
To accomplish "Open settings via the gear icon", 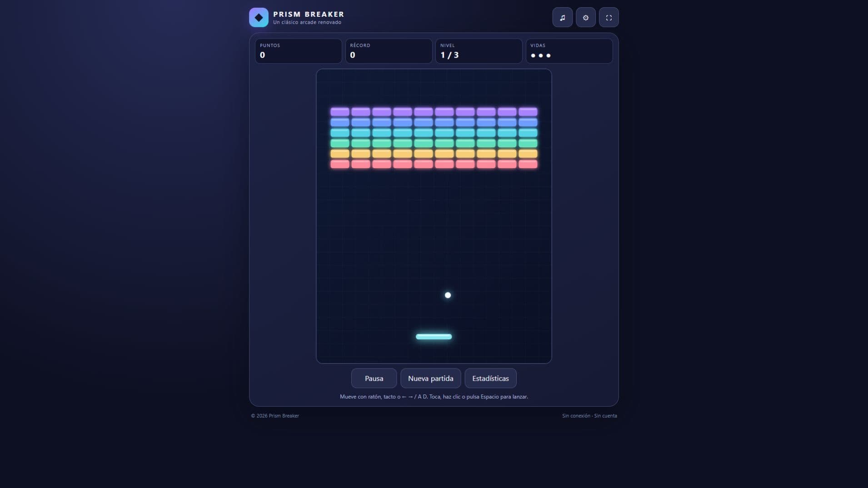I will [585, 18].
